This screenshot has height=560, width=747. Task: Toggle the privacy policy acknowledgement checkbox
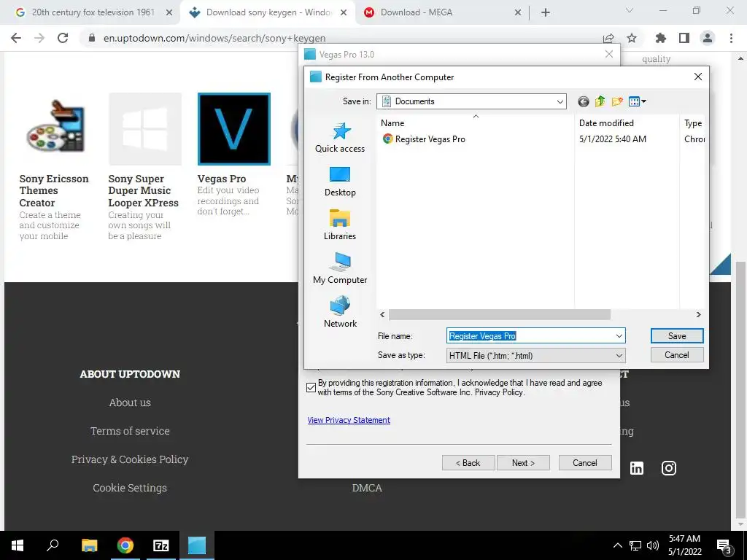pos(311,388)
